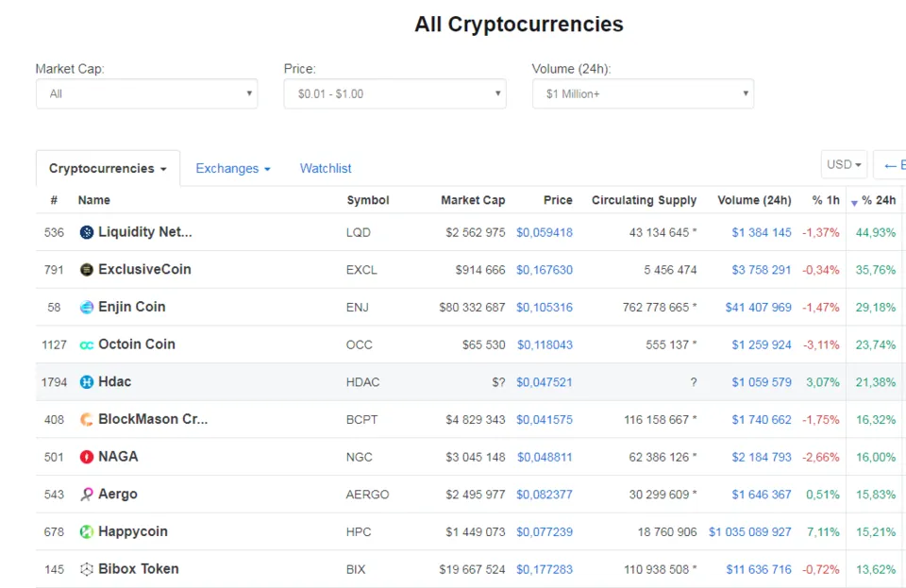Open the Octoin Coin name link

pos(136,344)
